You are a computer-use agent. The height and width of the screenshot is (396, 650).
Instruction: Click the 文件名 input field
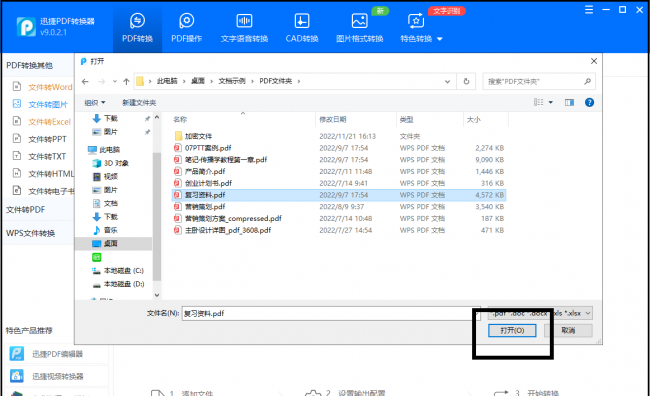[x=330, y=313]
